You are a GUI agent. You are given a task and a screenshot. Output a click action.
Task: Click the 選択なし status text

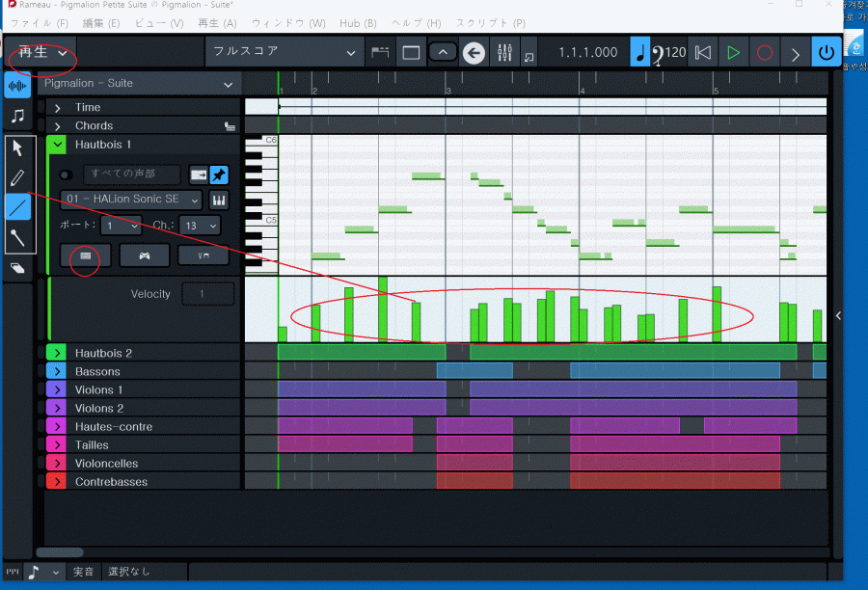[129, 572]
